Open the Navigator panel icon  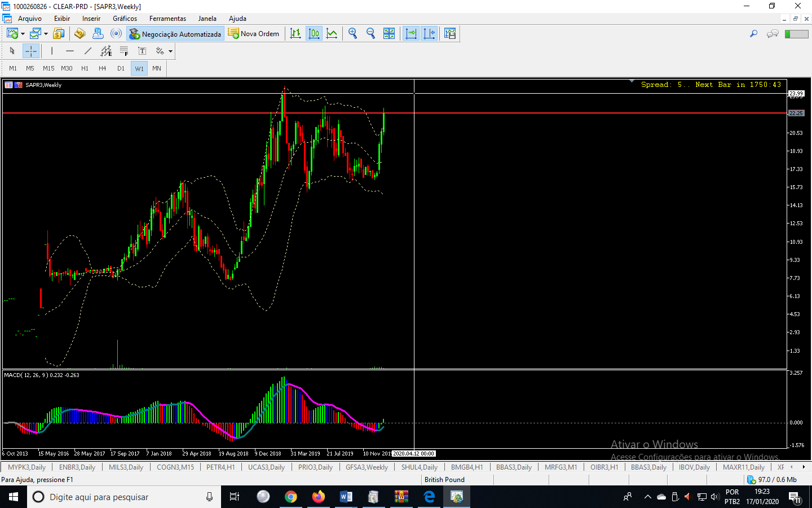pos(80,34)
